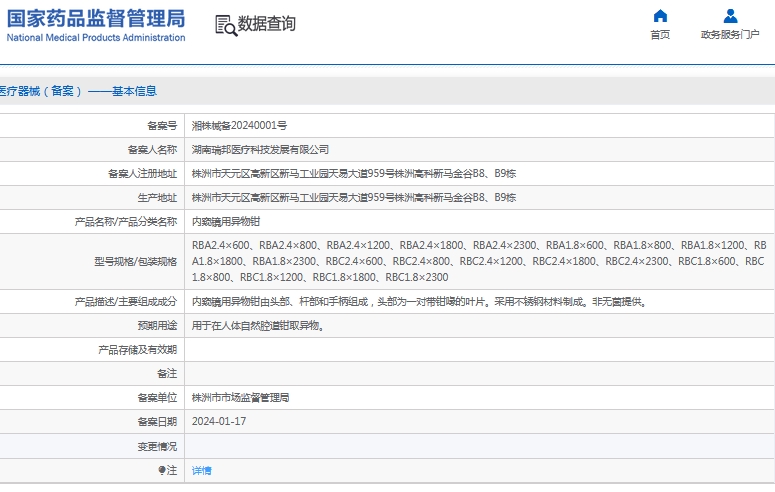Click the 政务服务门户 text label
Screen dimensions: 775x492
tap(730, 35)
